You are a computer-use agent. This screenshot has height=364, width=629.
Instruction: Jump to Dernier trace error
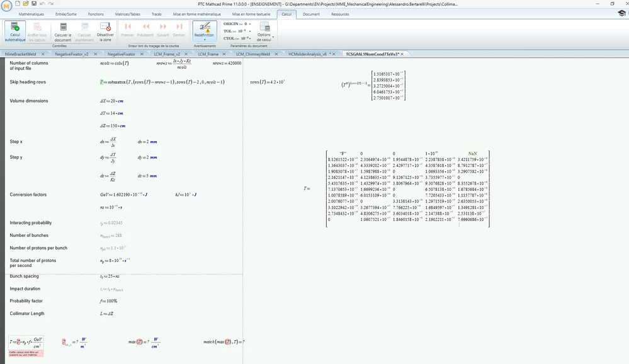tap(179, 30)
